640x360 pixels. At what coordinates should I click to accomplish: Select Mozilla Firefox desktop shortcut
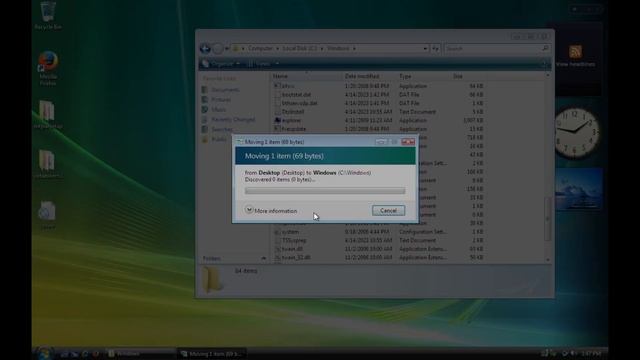pyautogui.click(x=48, y=68)
